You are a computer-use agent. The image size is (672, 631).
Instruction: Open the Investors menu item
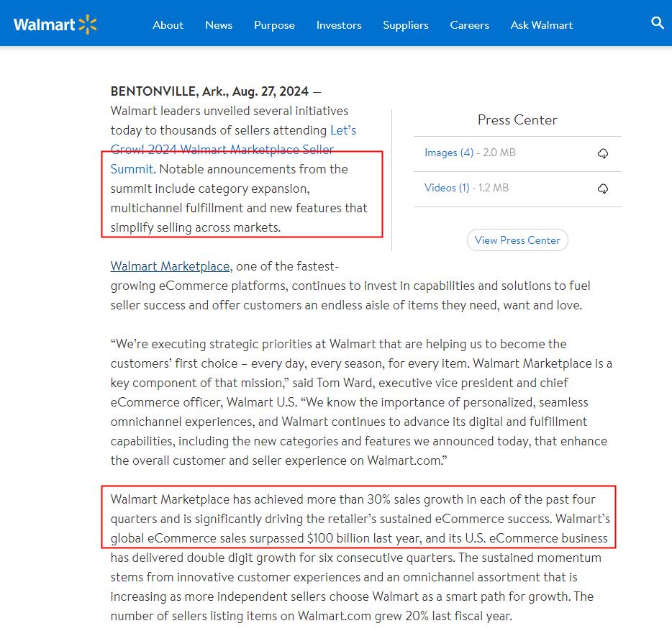coord(339,24)
